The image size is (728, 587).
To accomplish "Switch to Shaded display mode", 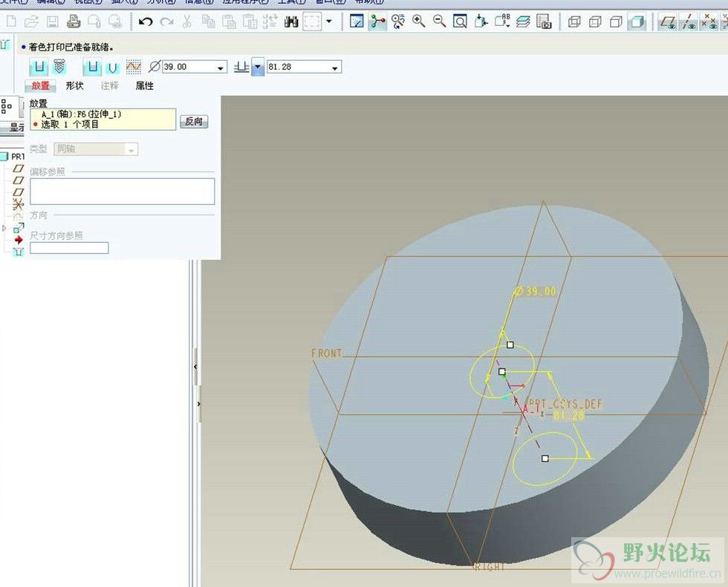I will 637,22.
